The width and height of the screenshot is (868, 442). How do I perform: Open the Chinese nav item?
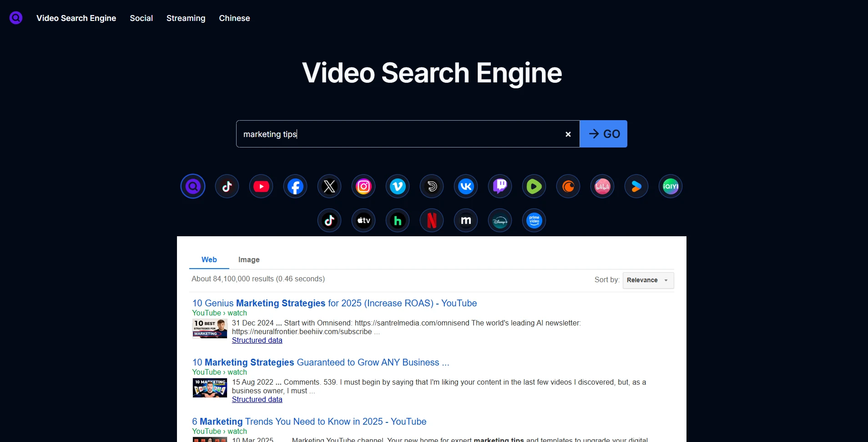[x=234, y=18]
